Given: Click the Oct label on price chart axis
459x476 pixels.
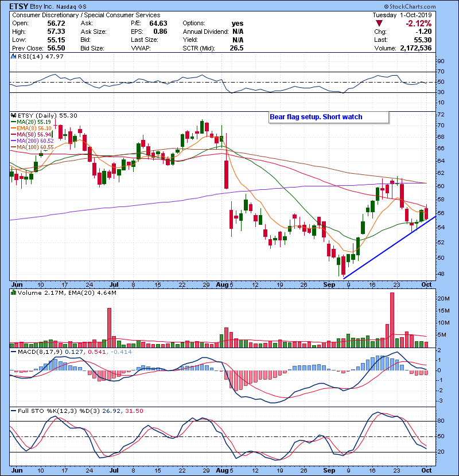Looking at the screenshot, I should [x=426, y=284].
